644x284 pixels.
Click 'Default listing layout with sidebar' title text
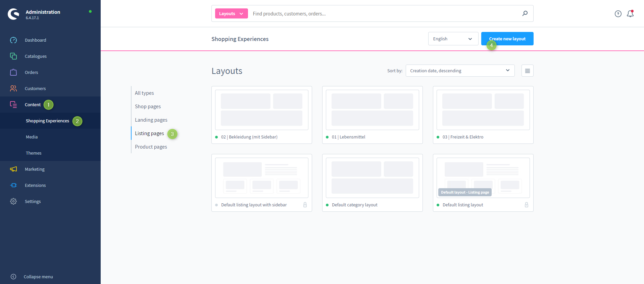pos(254,205)
